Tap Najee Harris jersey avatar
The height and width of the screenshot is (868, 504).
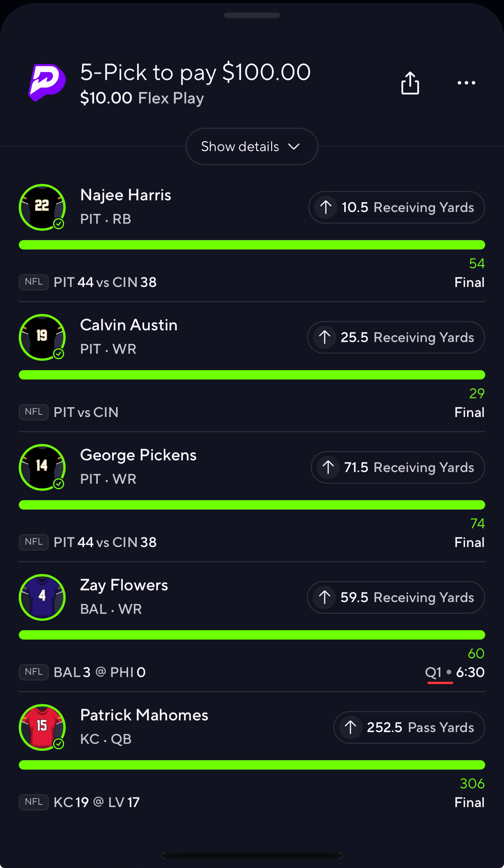[42, 207]
